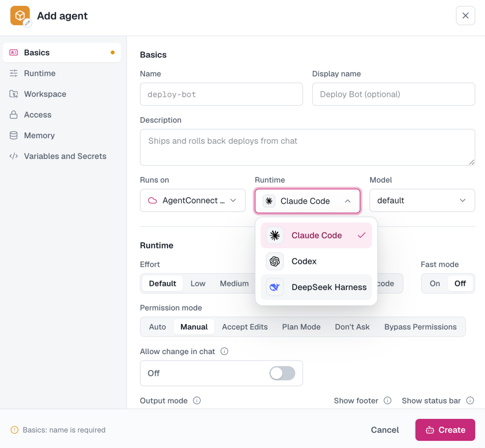Click info icon beside Show footer
485x448 pixels.
point(388,400)
